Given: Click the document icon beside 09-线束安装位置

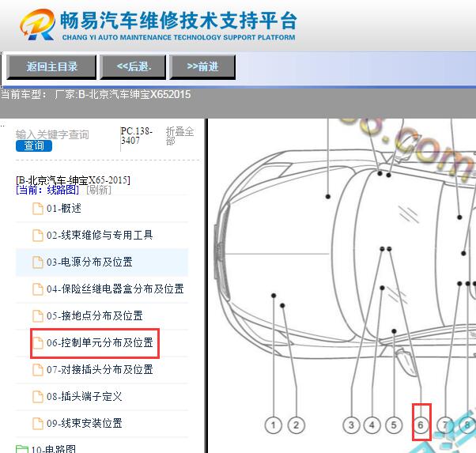Looking at the screenshot, I should click(38, 423).
